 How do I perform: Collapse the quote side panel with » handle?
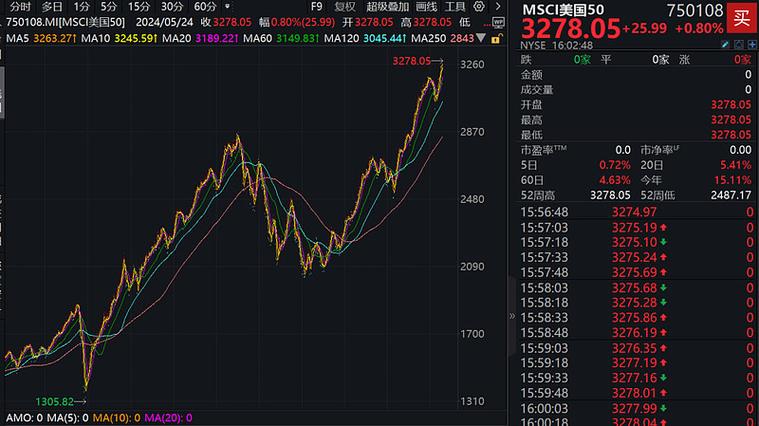click(x=512, y=317)
